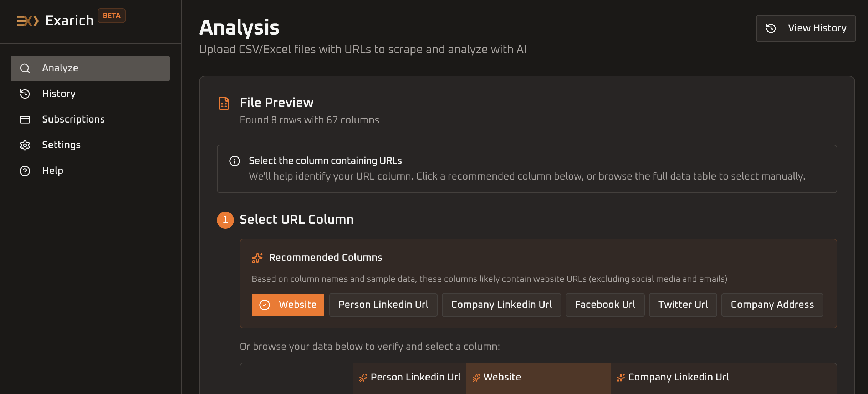Click the Website column header in data table

[x=502, y=377]
